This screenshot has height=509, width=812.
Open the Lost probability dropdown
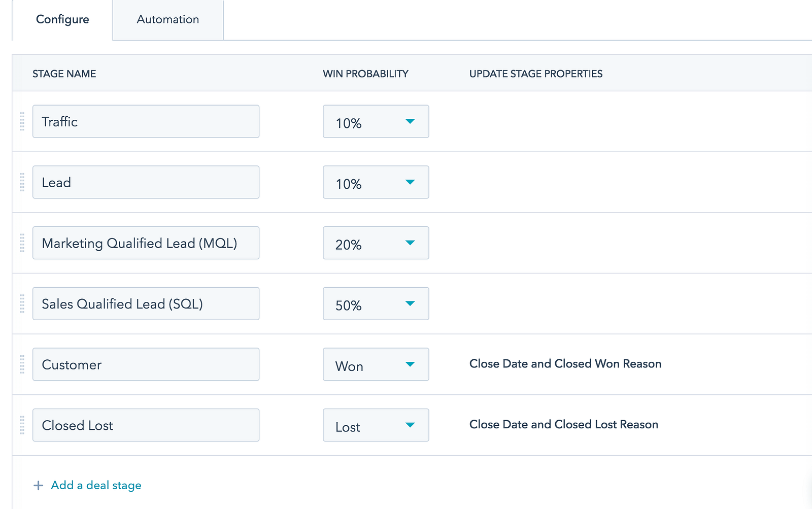point(376,425)
